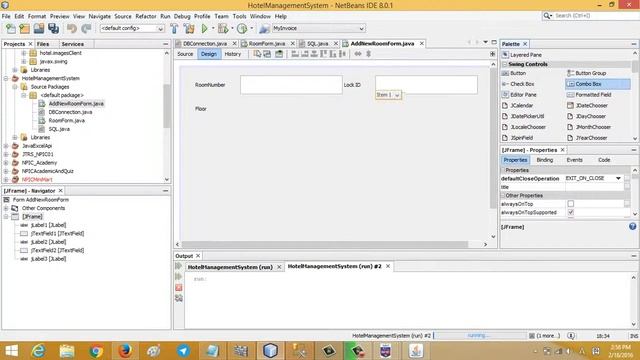Click the Output settings icon below stop
640x360 pixels.
click(x=179, y=298)
